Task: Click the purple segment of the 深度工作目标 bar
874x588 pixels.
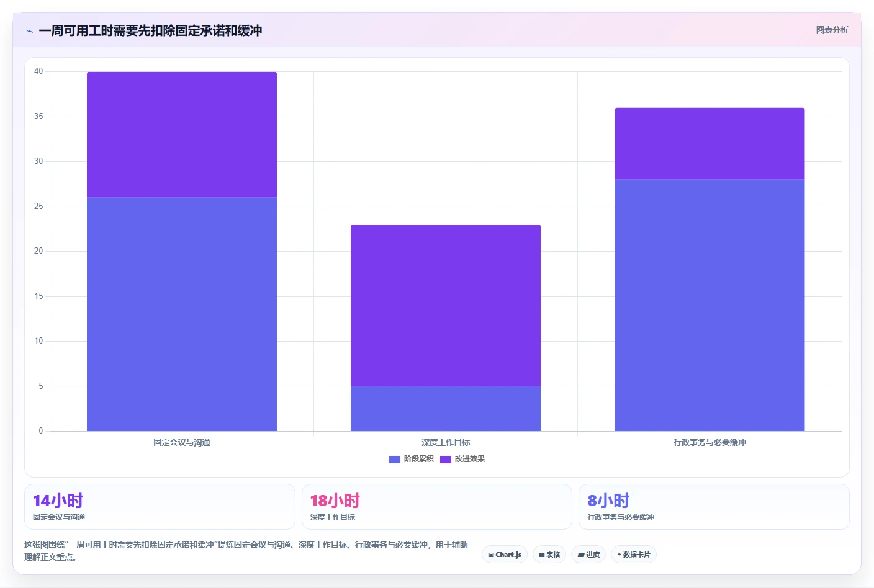Action: (x=446, y=305)
